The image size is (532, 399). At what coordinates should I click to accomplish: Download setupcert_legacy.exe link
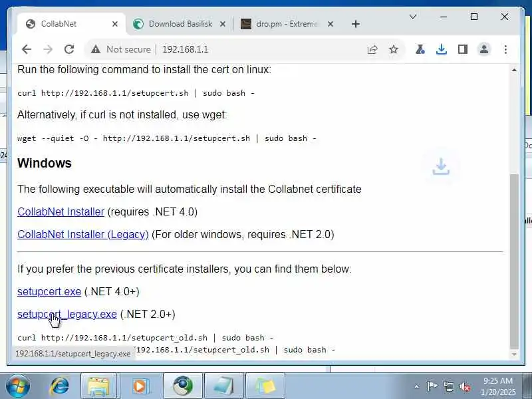(x=67, y=315)
